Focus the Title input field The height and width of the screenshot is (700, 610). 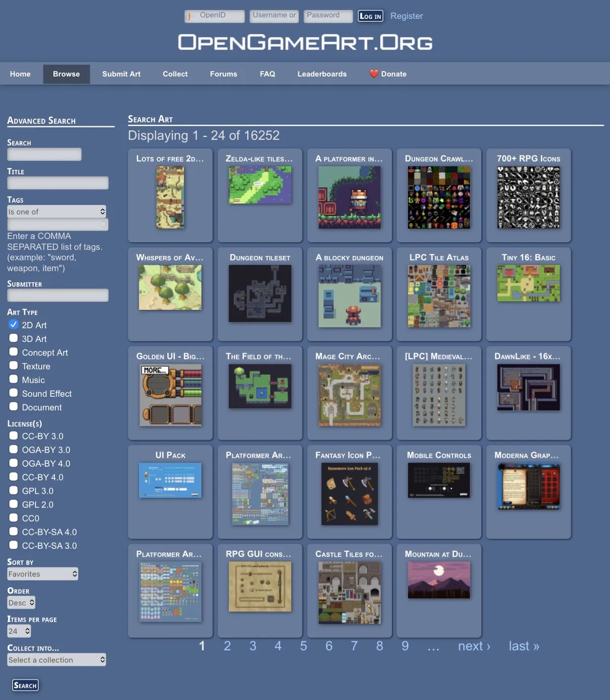point(58,183)
